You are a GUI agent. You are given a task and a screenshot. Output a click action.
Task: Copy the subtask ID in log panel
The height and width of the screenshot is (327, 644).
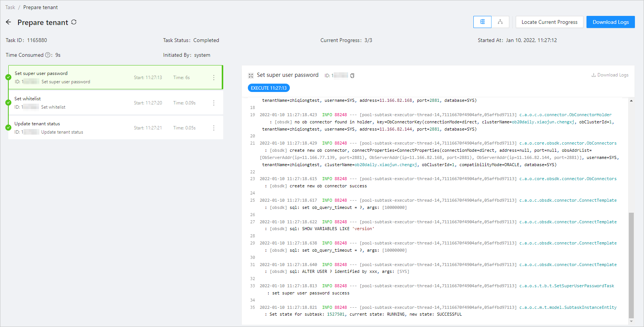click(352, 76)
